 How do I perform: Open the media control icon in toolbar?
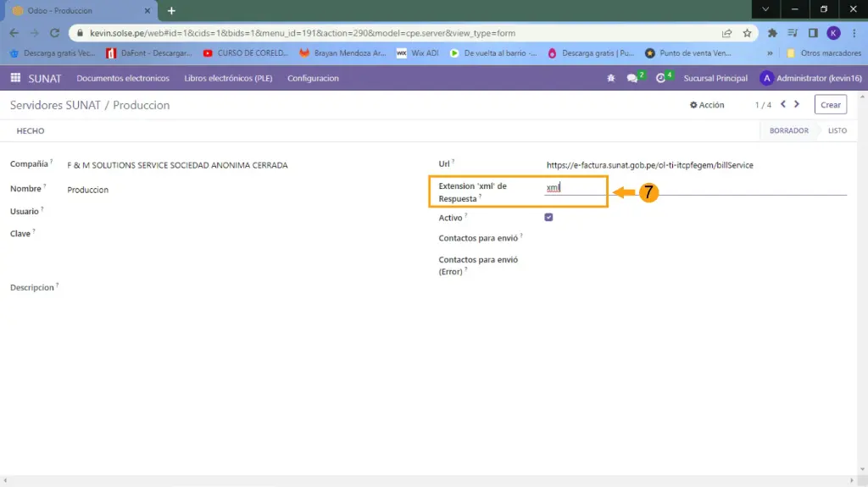point(793,33)
